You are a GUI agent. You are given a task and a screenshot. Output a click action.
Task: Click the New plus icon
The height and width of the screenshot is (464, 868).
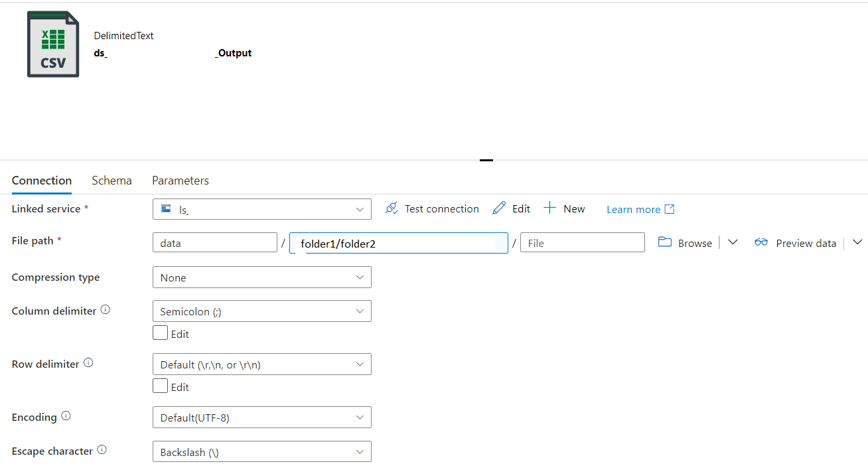tap(549, 208)
